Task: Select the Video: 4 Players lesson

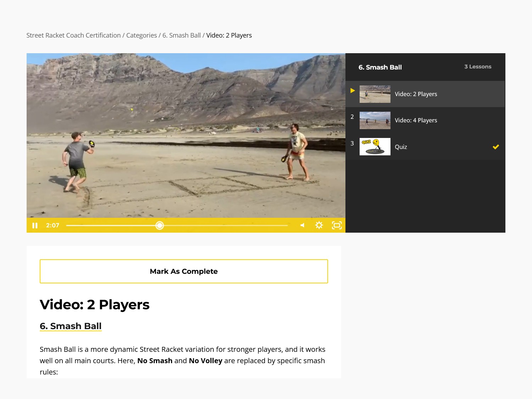Action: [425, 120]
